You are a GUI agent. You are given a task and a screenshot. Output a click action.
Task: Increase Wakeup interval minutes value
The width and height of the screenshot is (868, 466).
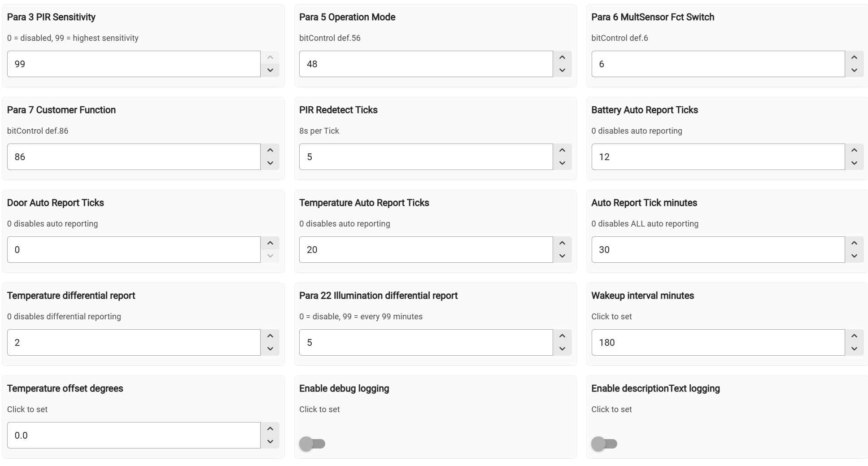click(854, 336)
